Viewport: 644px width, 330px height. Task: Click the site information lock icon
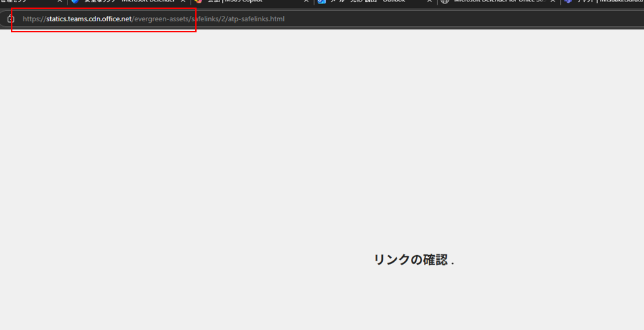(x=10, y=19)
